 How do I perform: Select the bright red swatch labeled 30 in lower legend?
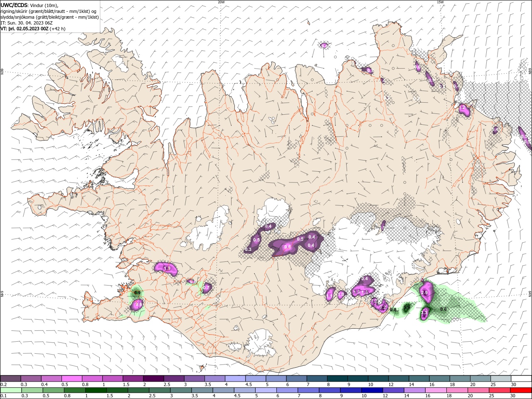point(521,390)
